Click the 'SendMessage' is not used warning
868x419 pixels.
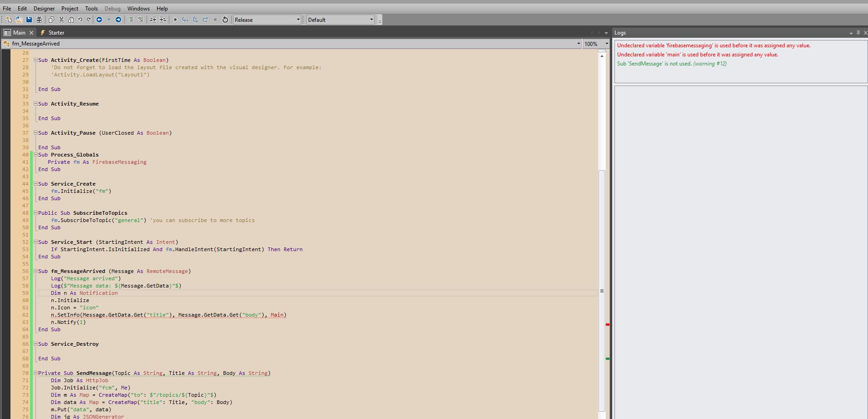click(x=671, y=64)
